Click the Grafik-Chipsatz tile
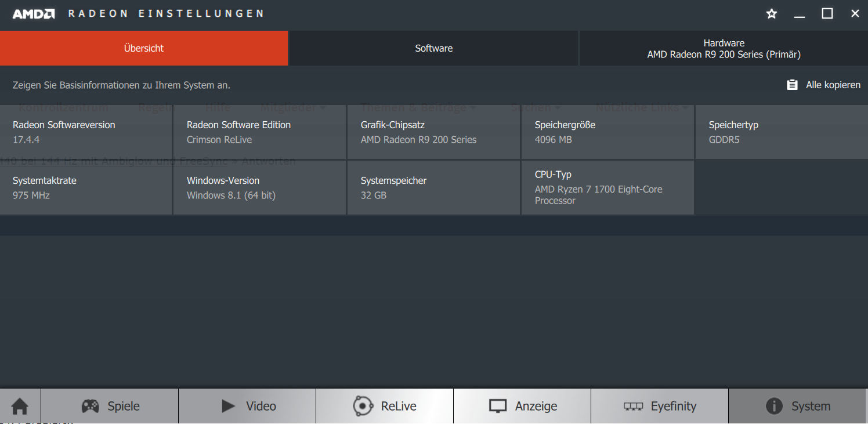Image resolution: width=868 pixels, height=424 pixels. click(x=433, y=132)
